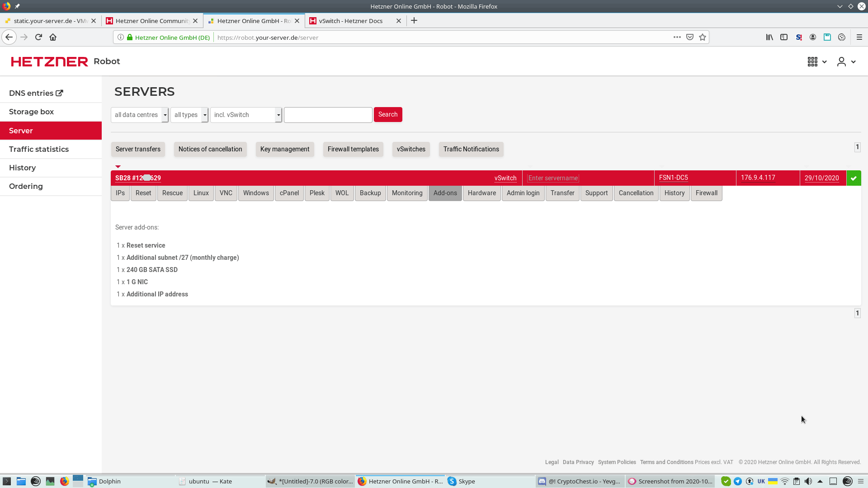
Task: Open the Firefox hamburger menu
Action: click(x=859, y=37)
